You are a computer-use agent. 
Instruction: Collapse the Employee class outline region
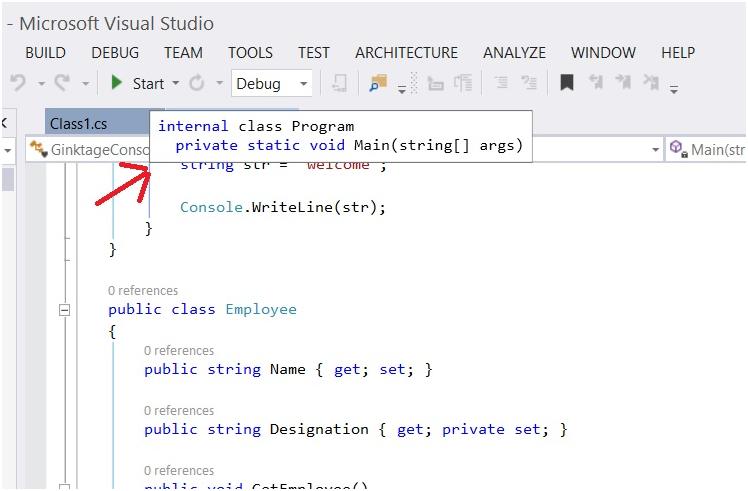point(64,310)
